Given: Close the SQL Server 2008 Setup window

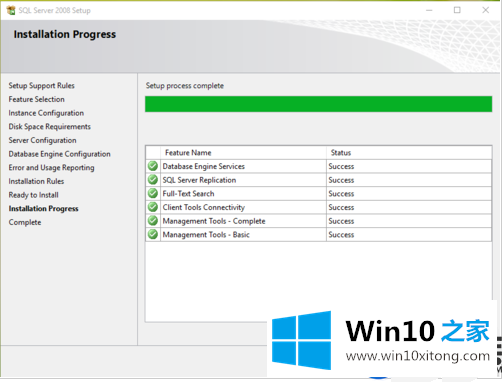Looking at the screenshot, I should coord(486,10).
